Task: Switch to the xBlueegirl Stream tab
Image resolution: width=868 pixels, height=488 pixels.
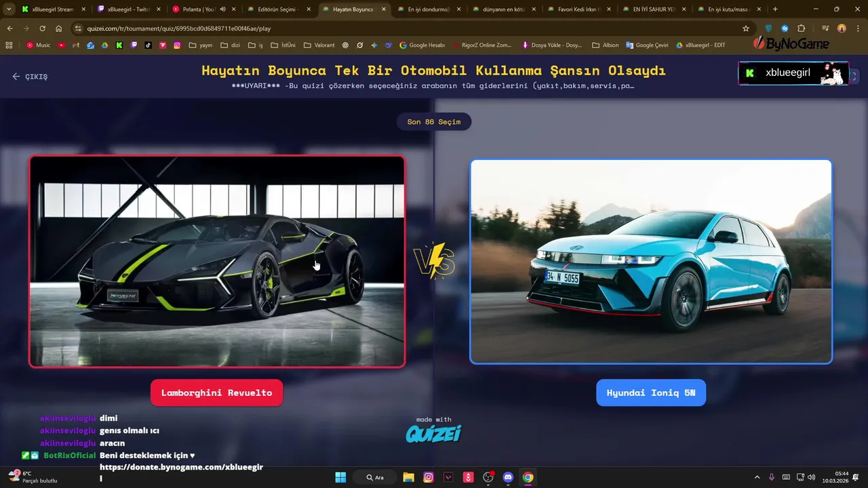Action: click(x=54, y=9)
